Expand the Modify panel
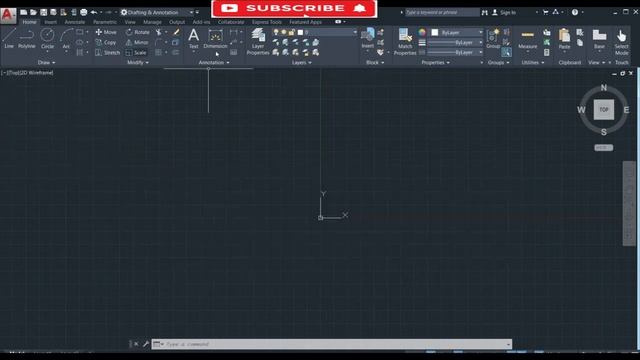The height and width of the screenshot is (360, 640). 138,62
